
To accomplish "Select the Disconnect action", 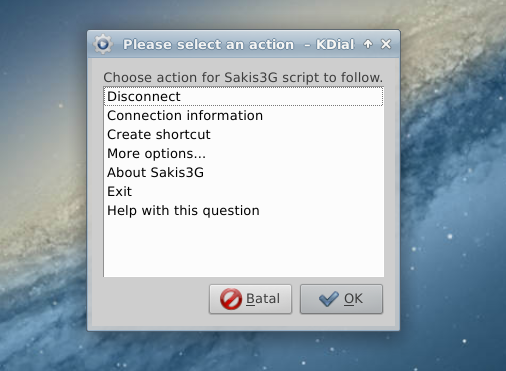I will [x=244, y=96].
